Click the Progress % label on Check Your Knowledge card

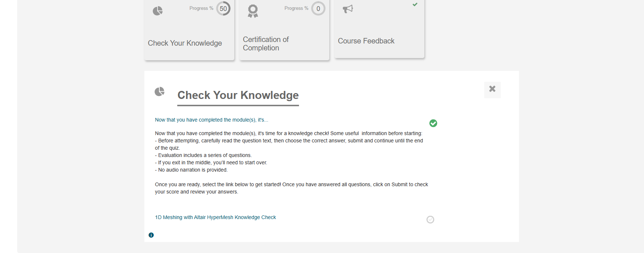[201, 8]
